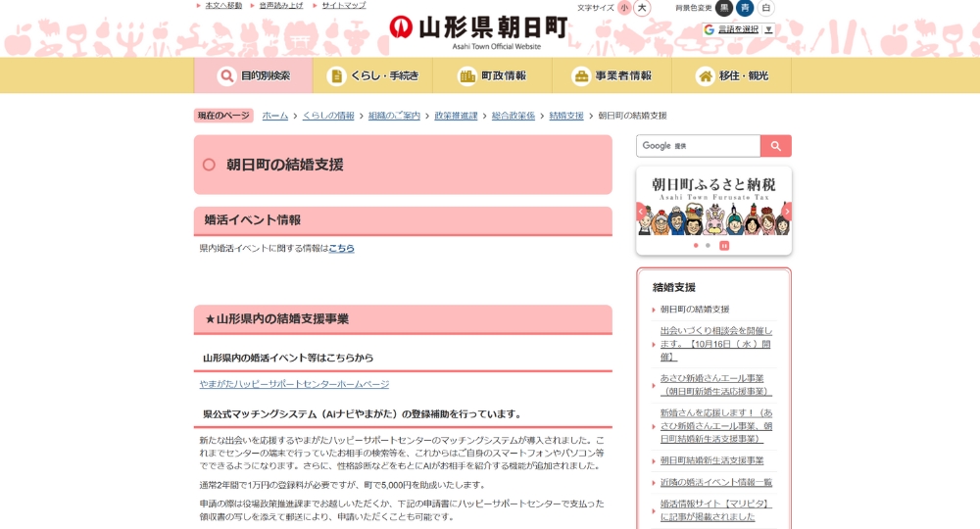Show next furusato banner slide

[x=787, y=212]
